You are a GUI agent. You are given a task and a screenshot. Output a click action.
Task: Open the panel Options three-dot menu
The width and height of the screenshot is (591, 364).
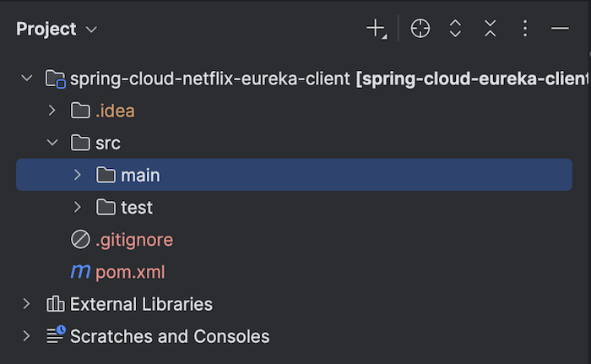pos(525,29)
